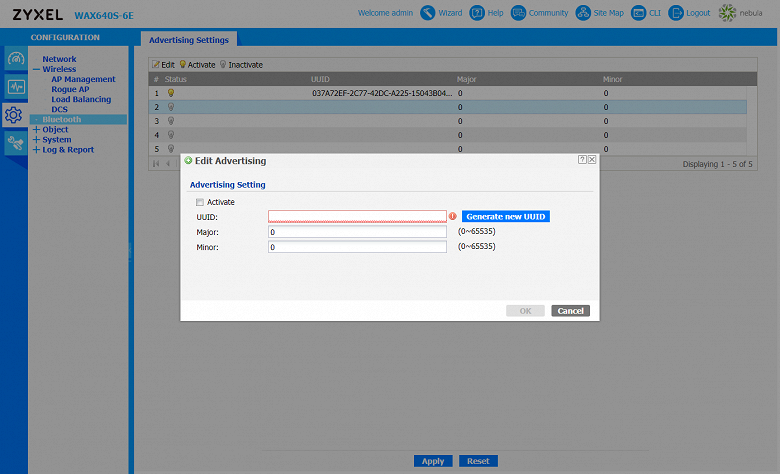Screen dimensions: 780x474
Task: Click the UUID input field
Action: pyautogui.click(x=357, y=216)
